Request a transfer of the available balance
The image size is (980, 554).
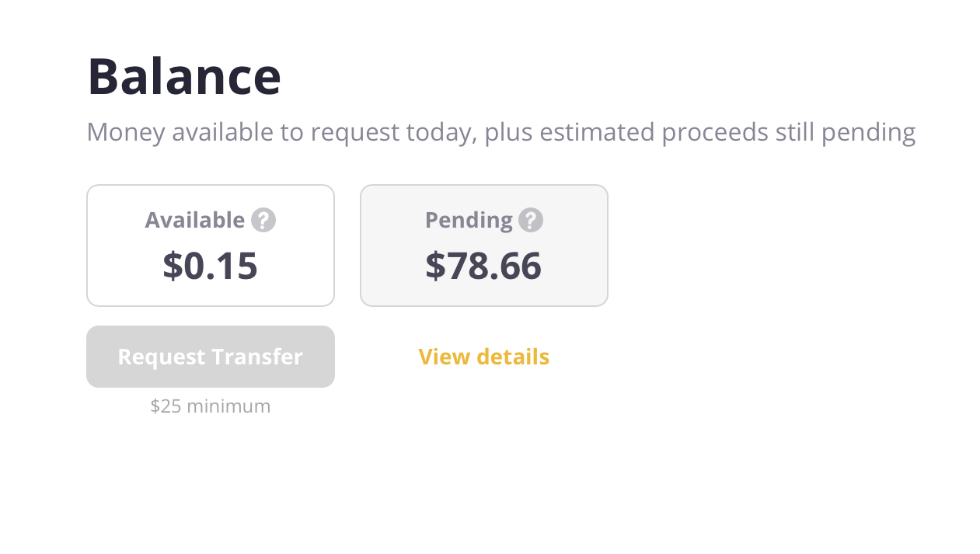tap(211, 357)
